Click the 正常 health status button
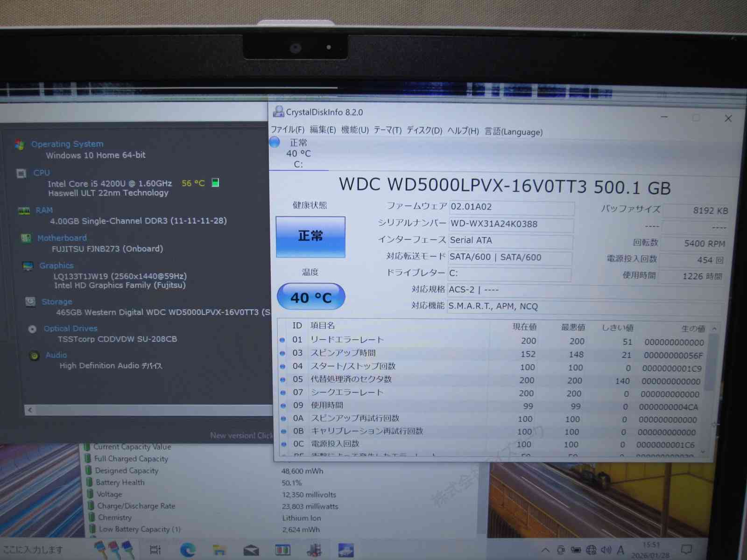Screen dimensions: 747x560 [x=310, y=237]
